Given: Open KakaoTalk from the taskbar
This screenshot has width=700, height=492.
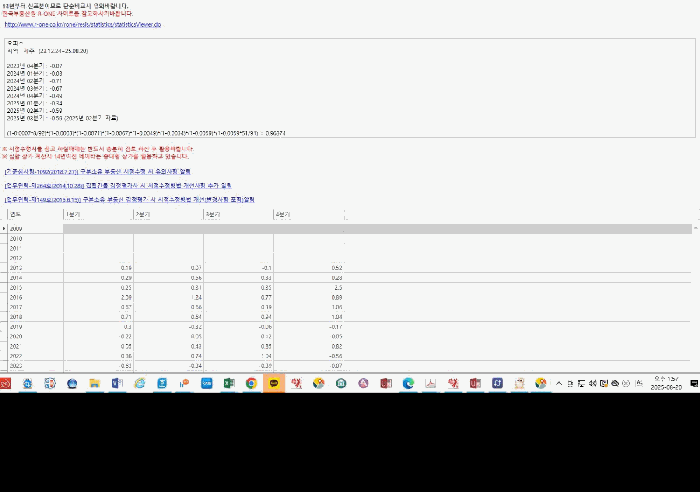Looking at the screenshot, I should pyautogui.click(x=274, y=384).
